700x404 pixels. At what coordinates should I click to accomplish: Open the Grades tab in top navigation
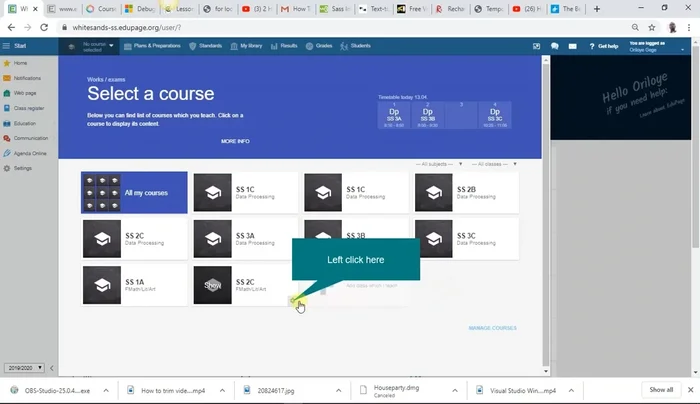[x=320, y=46]
